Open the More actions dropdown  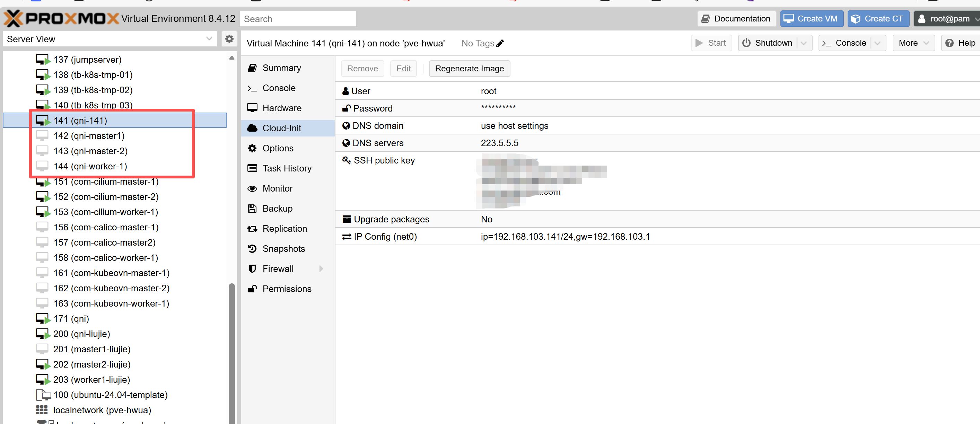(x=913, y=43)
